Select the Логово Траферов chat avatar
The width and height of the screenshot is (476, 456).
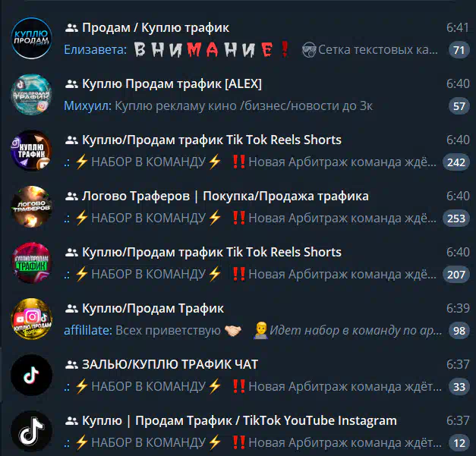click(x=32, y=206)
